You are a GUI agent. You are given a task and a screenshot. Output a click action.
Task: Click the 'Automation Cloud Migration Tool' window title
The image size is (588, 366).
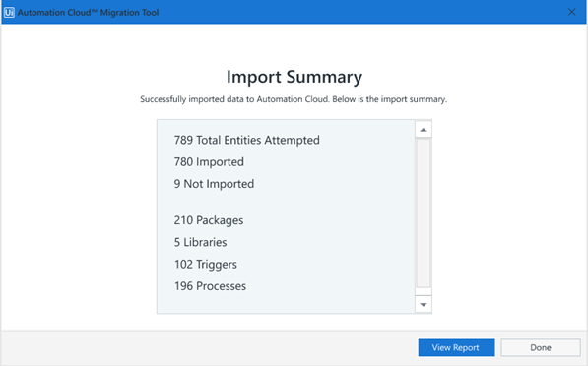click(x=88, y=13)
